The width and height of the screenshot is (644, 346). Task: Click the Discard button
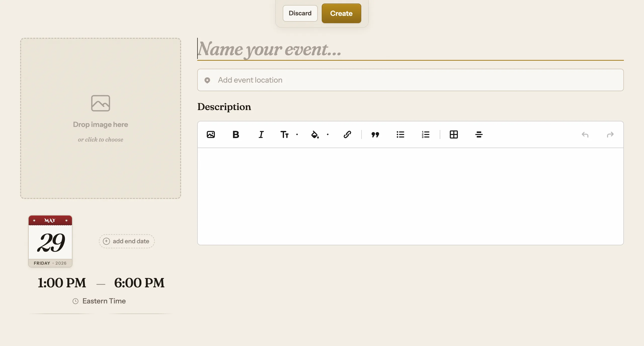[x=300, y=13]
